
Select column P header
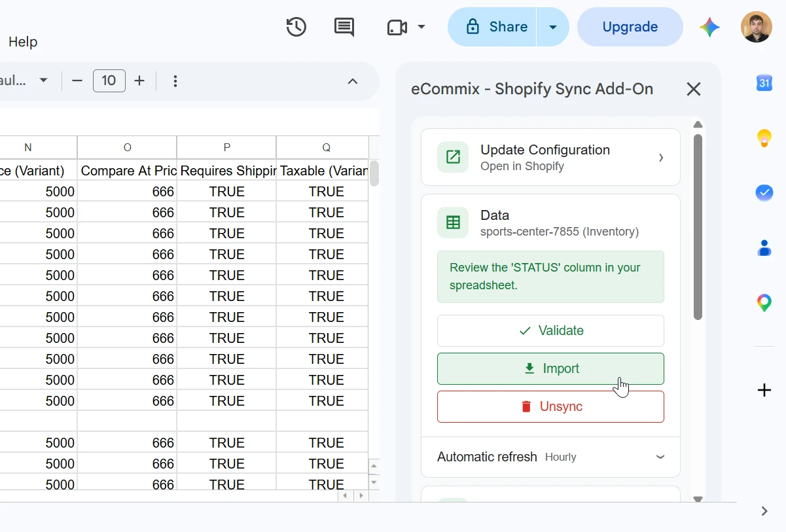(x=226, y=147)
